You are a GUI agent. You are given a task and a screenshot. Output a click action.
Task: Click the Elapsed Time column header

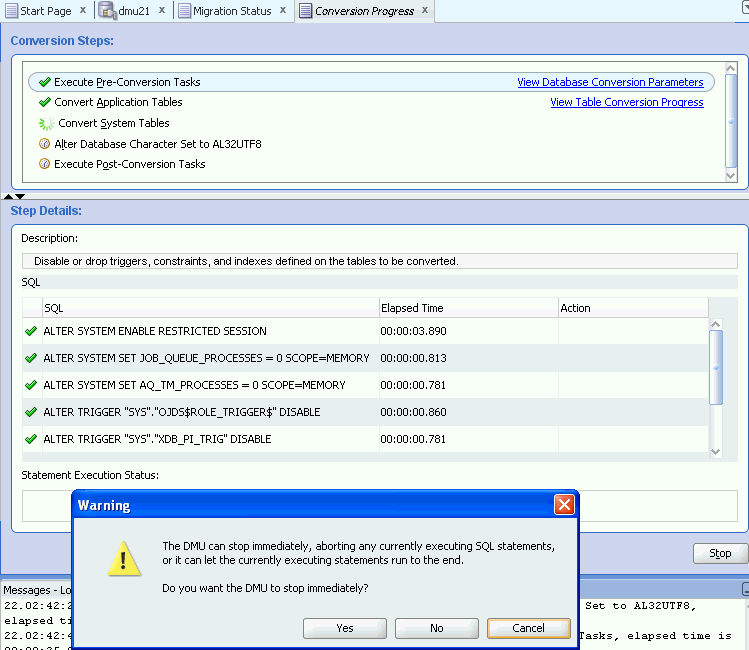click(411, 308)
